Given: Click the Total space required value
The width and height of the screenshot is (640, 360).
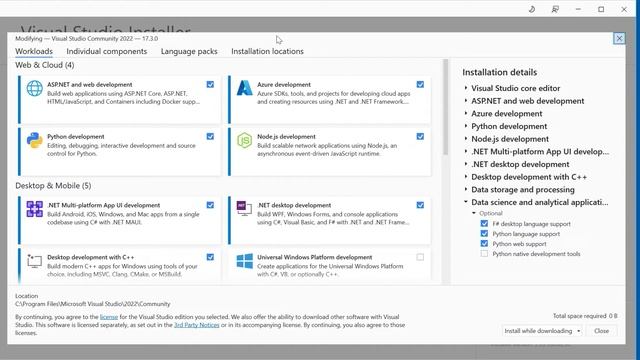Looking at the screenshot, I should pyautogui.click(x=613, y=316).
